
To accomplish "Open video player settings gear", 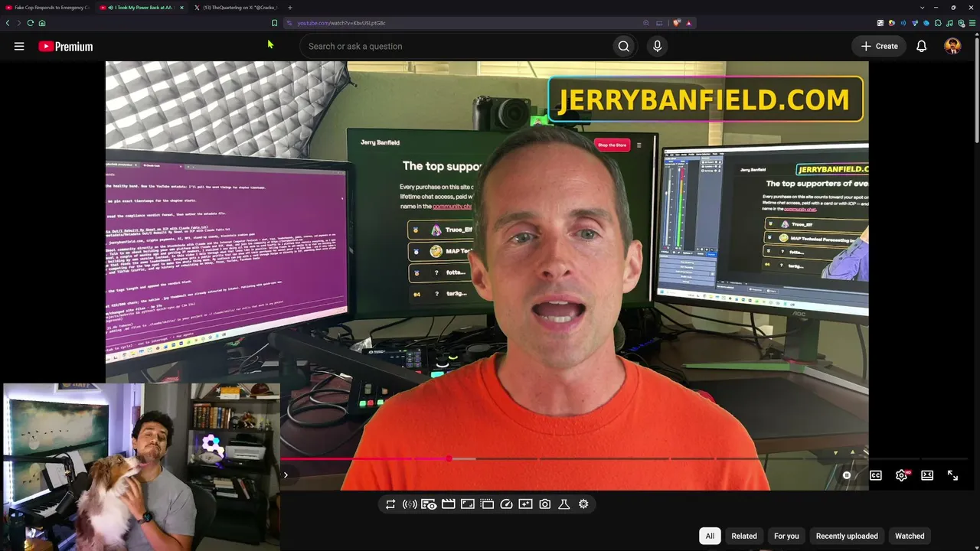I will (902, 475).
